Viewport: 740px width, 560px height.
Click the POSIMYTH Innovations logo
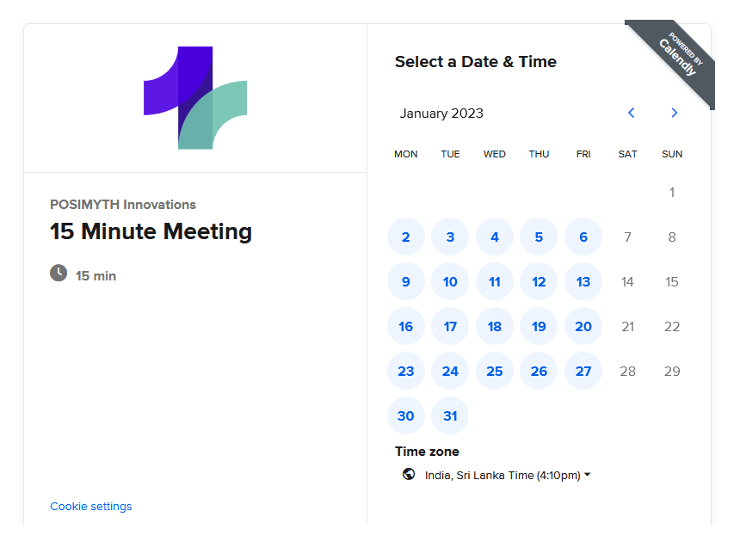point(194,97)
